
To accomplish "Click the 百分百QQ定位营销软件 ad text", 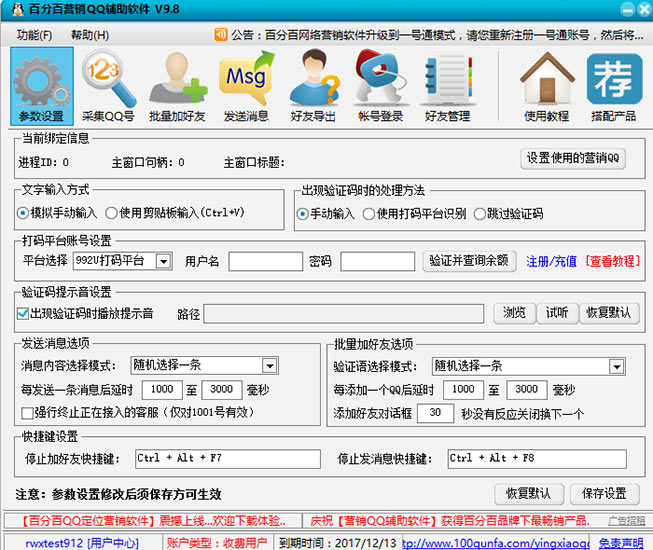I will (153, 520).
